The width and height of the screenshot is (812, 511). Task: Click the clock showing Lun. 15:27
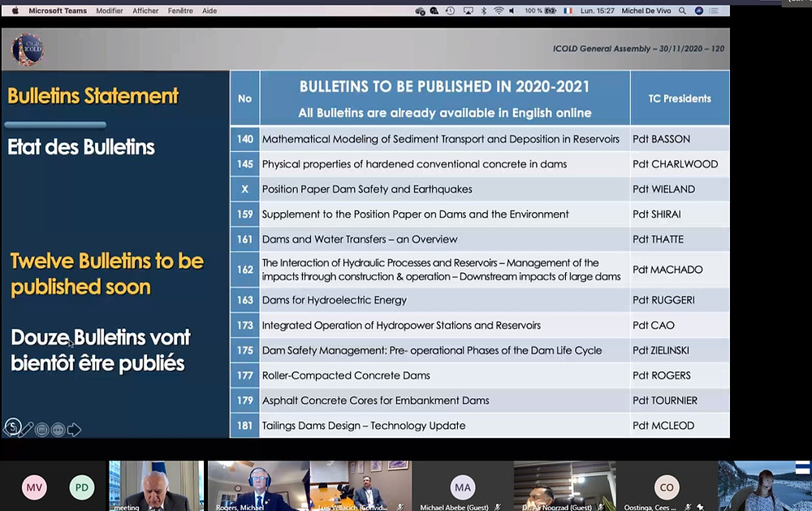(597, 11)
